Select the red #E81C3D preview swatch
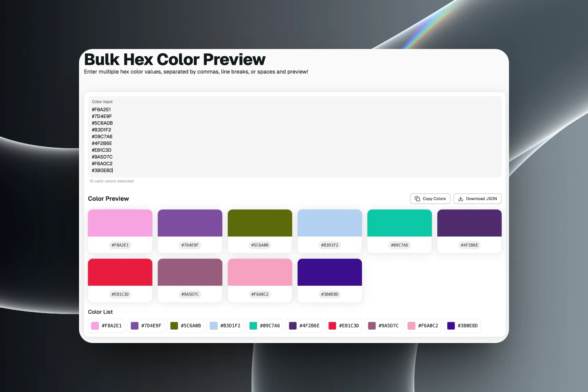Viewport: 588px width, 392px height. [120, 272]
